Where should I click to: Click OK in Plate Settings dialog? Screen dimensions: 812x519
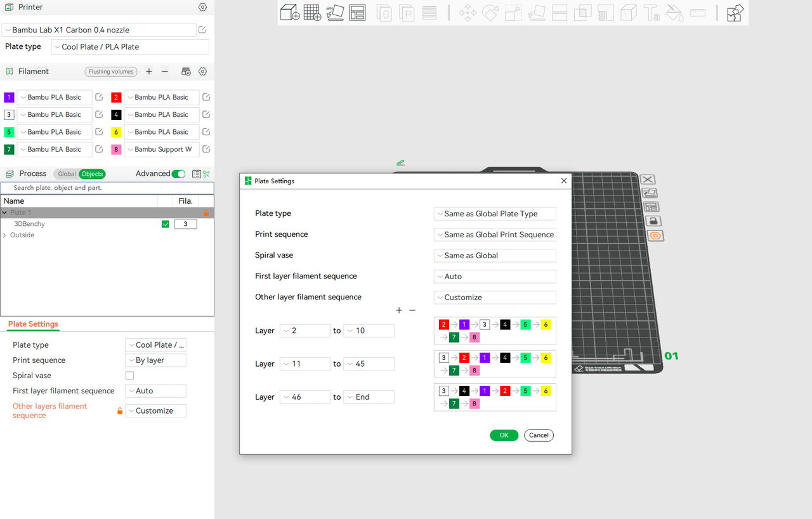(504, 435)
